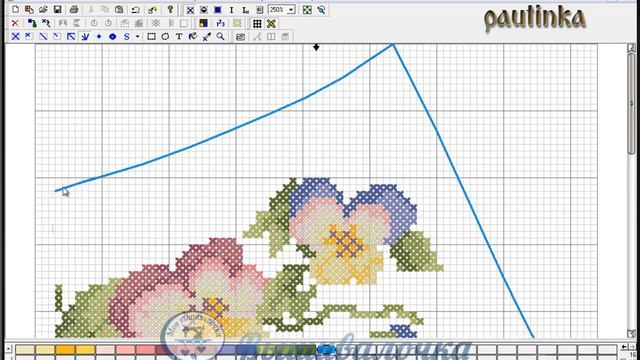Click the yellow question mark help icon

[x=170, y=9]
